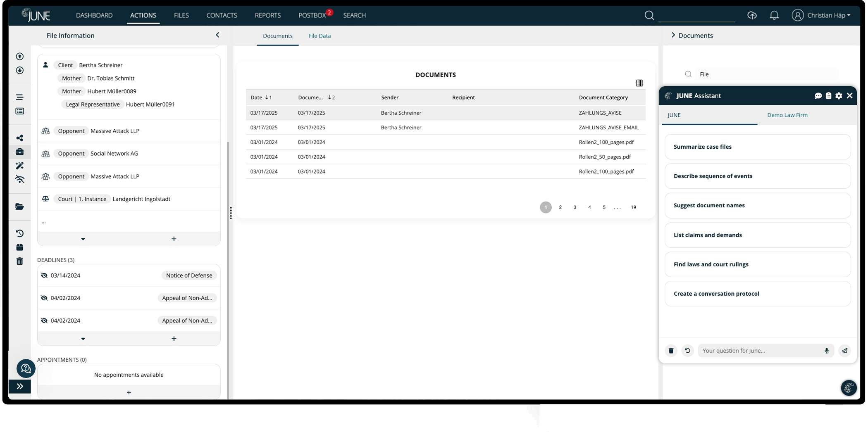Click the JUNE floating assistant logo button

(x=849, y=388)
